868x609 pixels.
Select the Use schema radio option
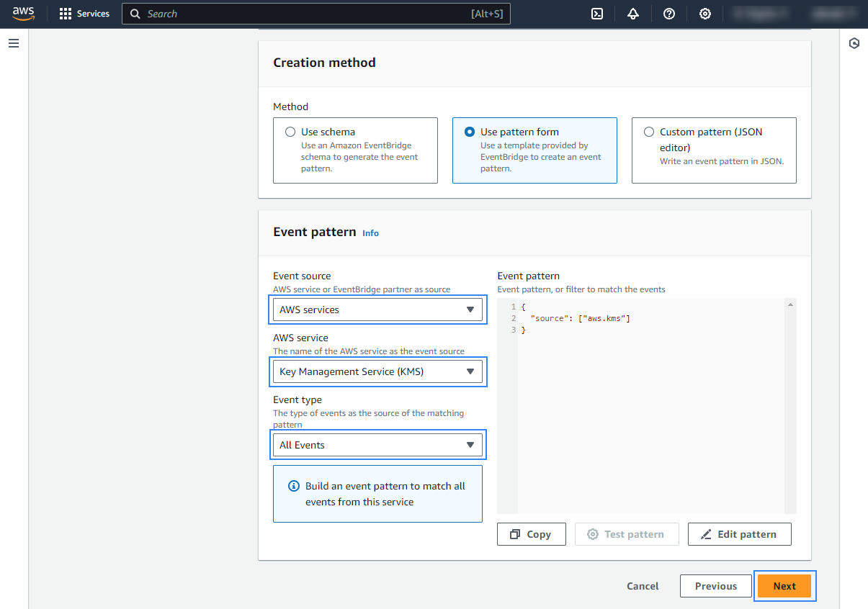coord(290,132)
